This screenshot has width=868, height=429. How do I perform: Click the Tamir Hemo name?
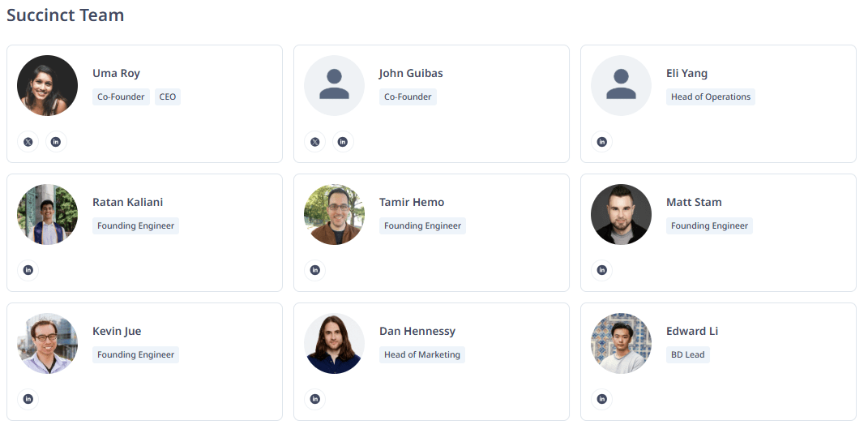pos(412,202)
